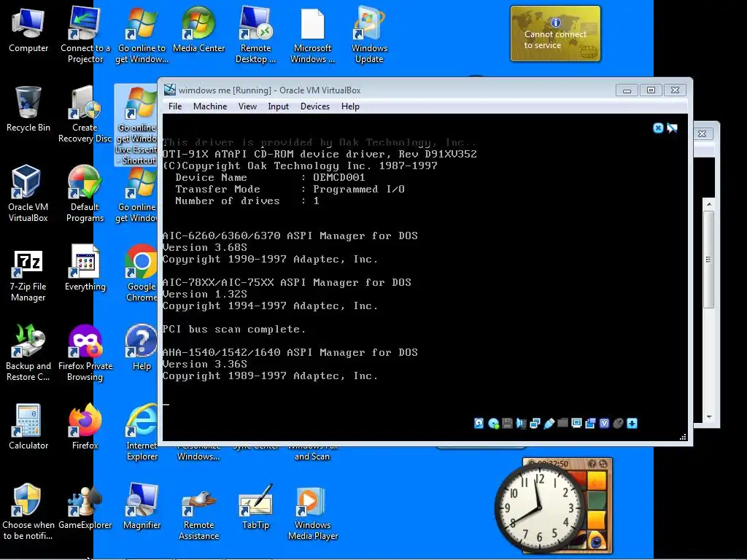Click the analog clock gadget
The image size is (747, 560).
coord(539,507)
